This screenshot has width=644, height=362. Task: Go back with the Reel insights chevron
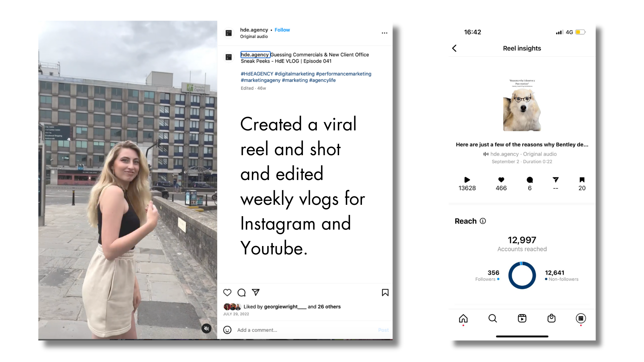coord(454,48)
